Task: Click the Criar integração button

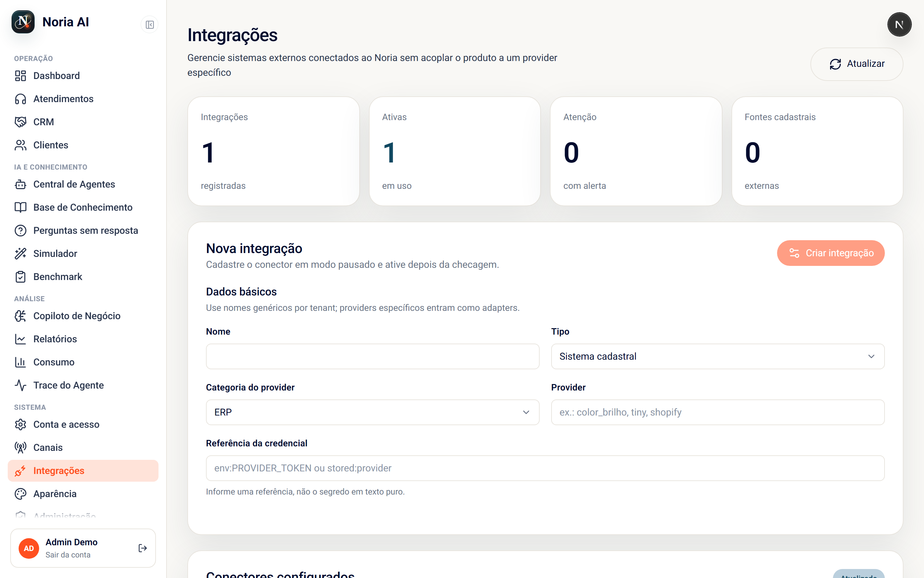Action: pos(830,253)
